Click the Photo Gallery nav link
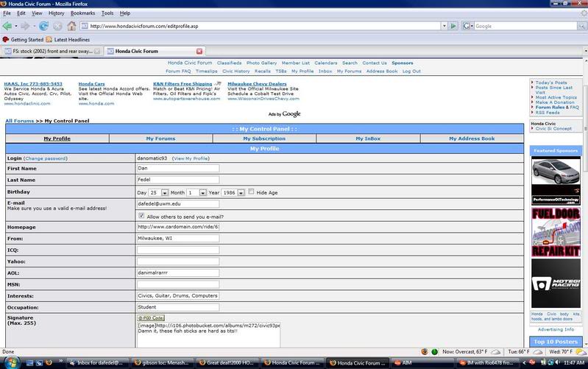 (261, 63)
